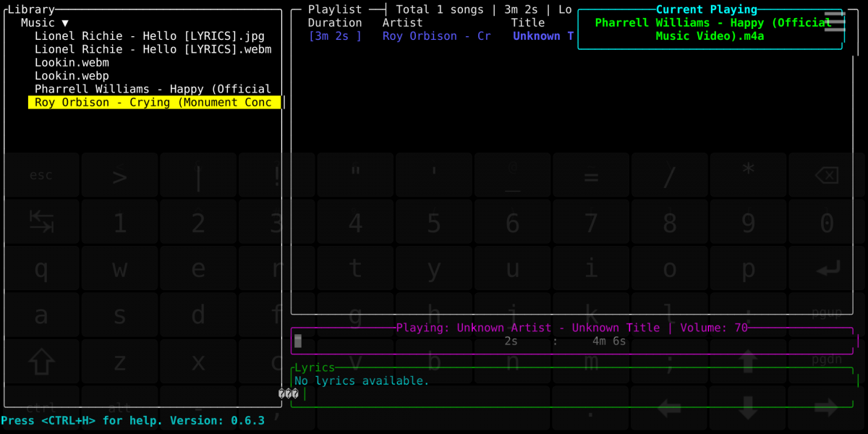Select Pharrell Williams - Happy file
The width and height of the screenshot is (868, 434).
(x=153, y=89)
